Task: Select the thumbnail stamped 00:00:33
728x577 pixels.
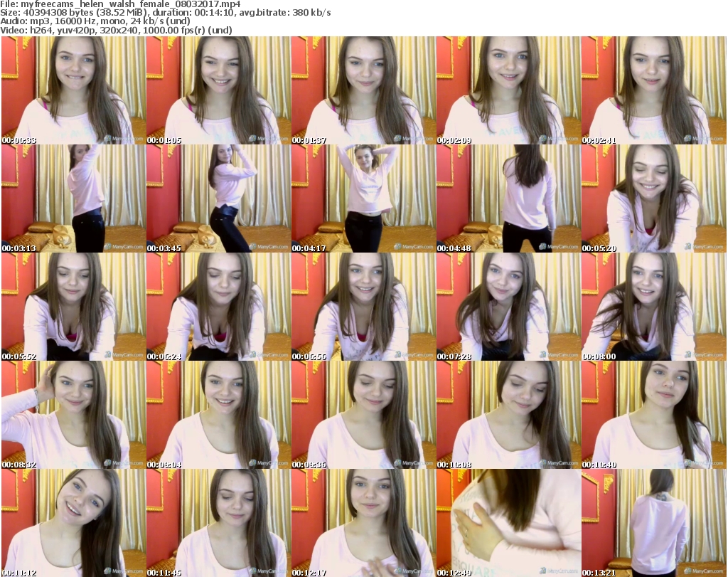Action: 73,90
